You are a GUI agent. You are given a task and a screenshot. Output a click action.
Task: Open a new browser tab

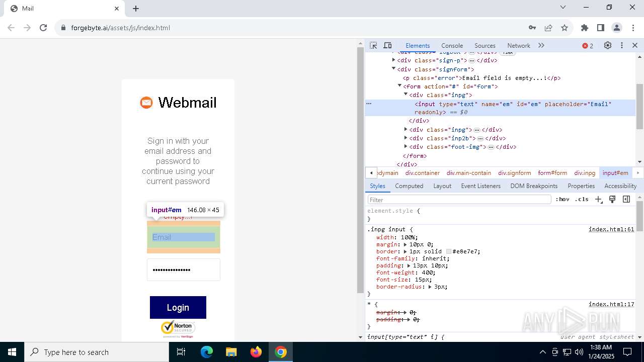coord(136,9)
